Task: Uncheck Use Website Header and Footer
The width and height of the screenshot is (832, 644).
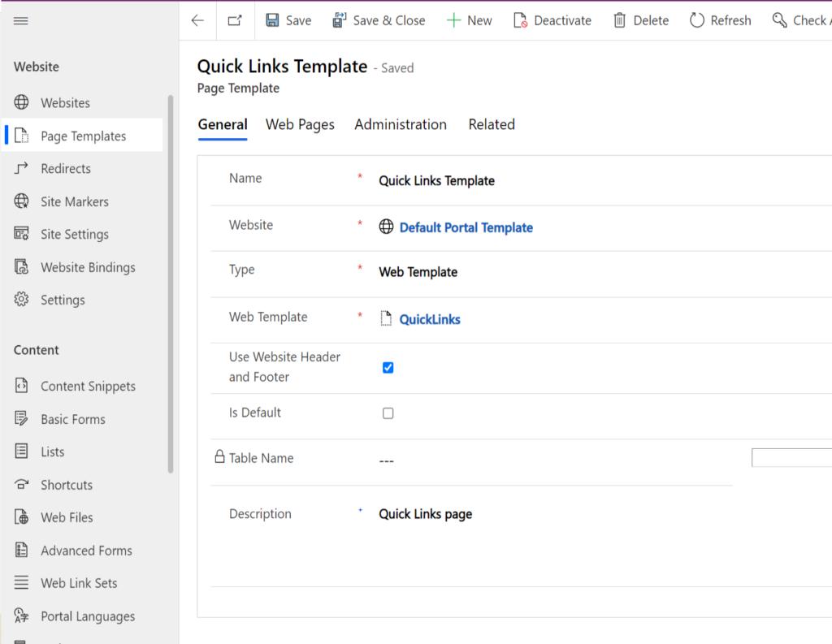Action: click(x=388, y=368)
